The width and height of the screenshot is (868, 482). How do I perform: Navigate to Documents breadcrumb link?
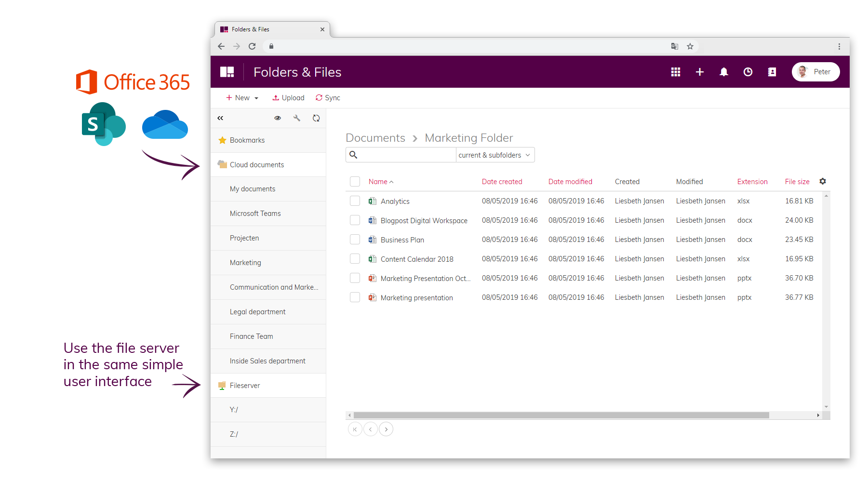click(375, 138)
